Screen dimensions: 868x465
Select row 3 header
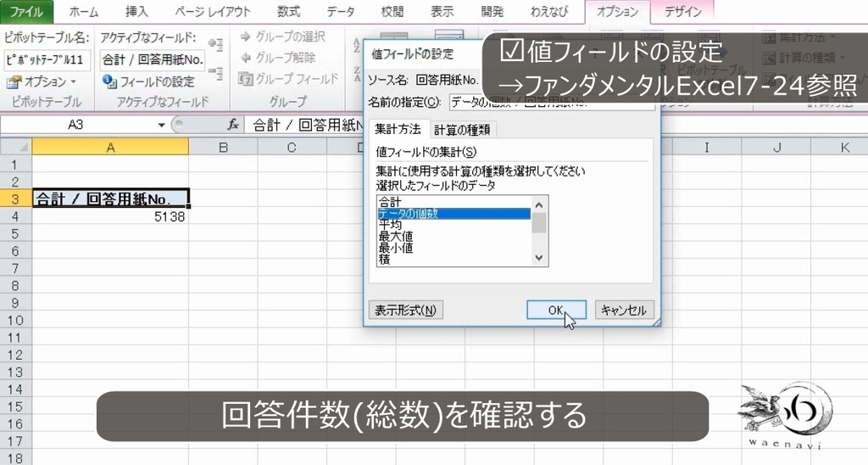click(x=15, y=199)
